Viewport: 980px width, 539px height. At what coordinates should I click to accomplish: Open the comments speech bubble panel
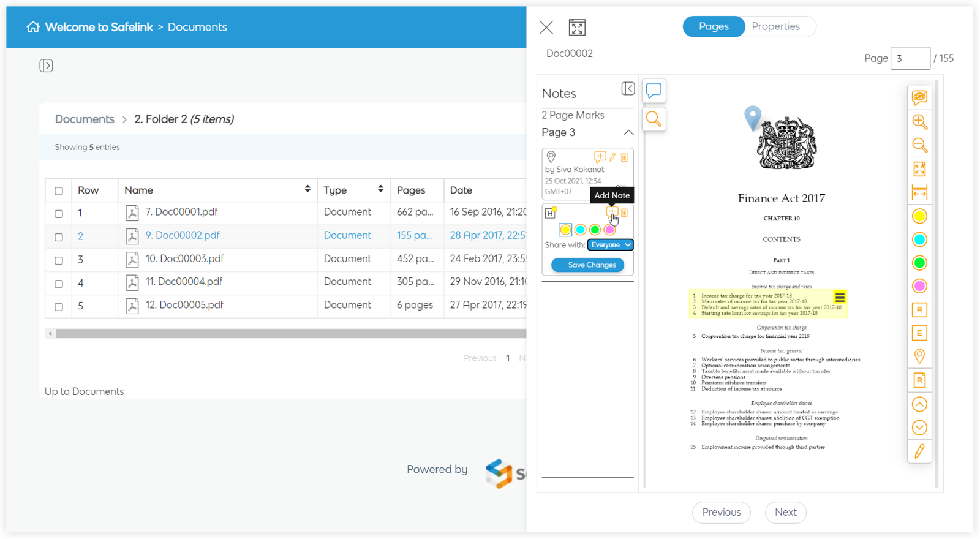[x=654, y=91]
